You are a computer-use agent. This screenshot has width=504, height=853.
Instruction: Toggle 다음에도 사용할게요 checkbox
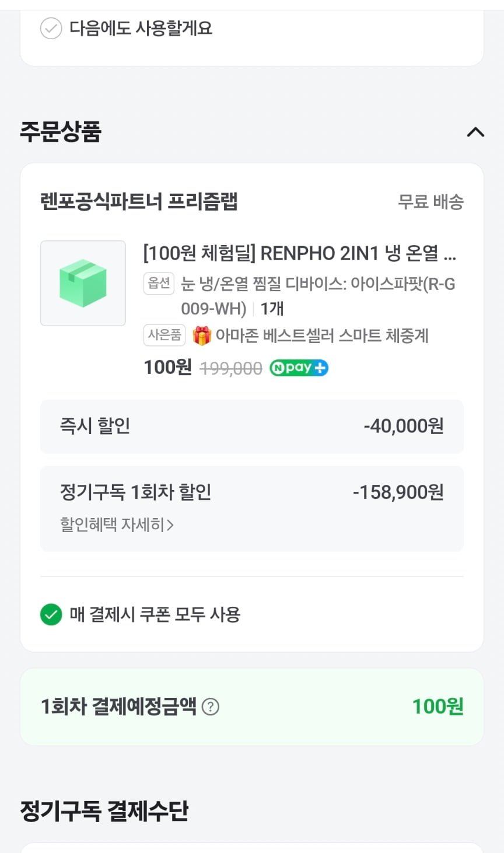(51, 28)
